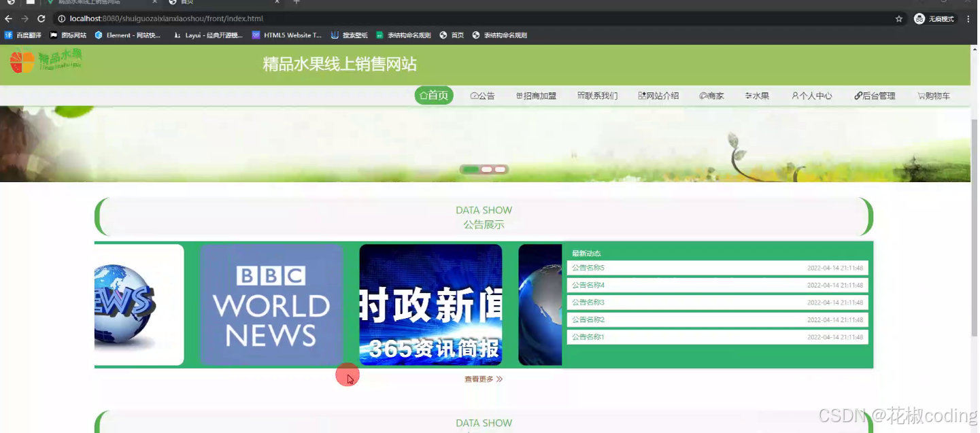This screenshot has height=433, width=980.
Task: Click the address bar URL
Action: click(x=166, y=19)
